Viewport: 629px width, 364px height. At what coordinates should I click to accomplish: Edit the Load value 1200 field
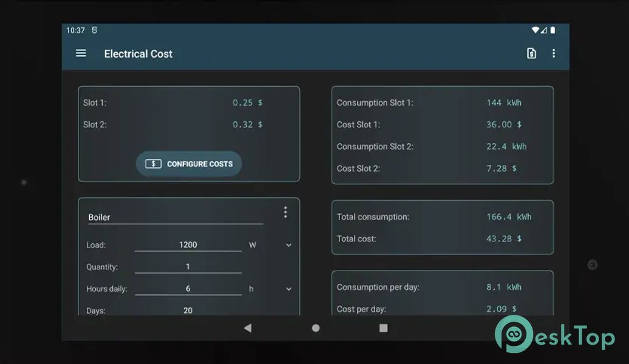(x=188, y=244)
